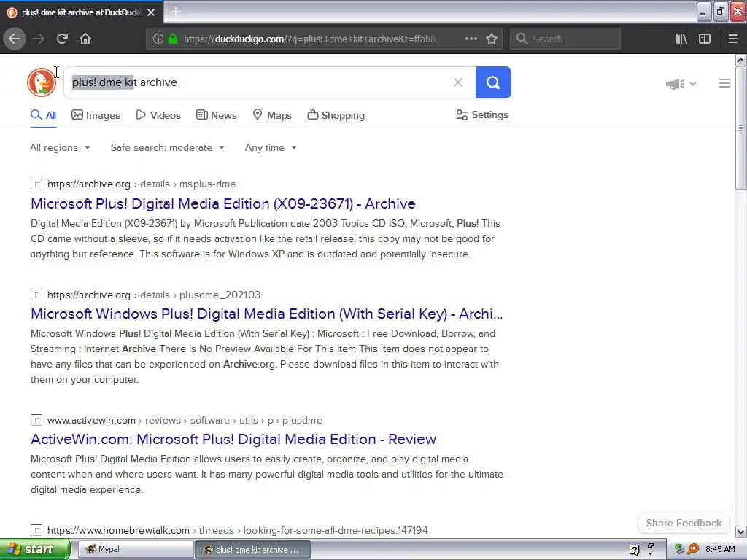747x560 pixels.
Task: Expand Safe search: moderate dropdown
Action: coord(168,147)
